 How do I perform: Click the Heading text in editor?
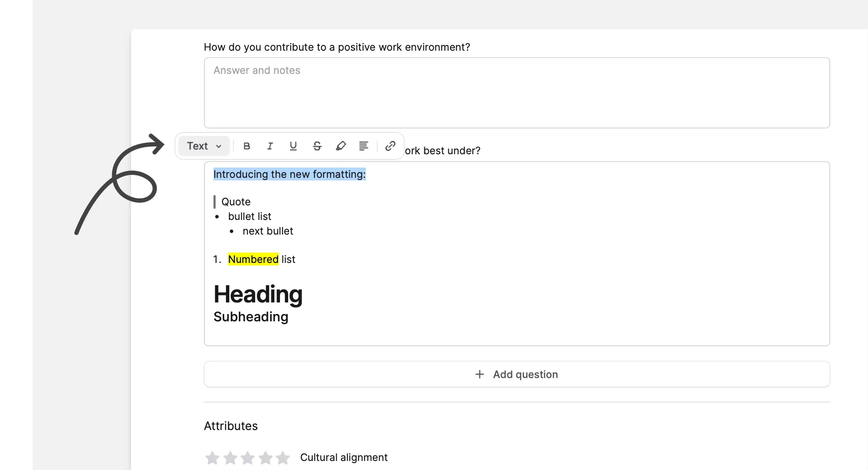tap(258, 295)
